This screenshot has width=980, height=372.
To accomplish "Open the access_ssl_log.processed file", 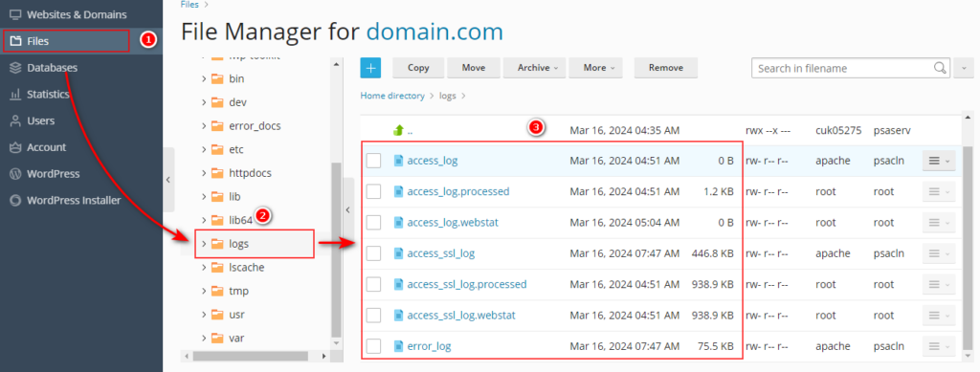I will [x=467, y=284].
